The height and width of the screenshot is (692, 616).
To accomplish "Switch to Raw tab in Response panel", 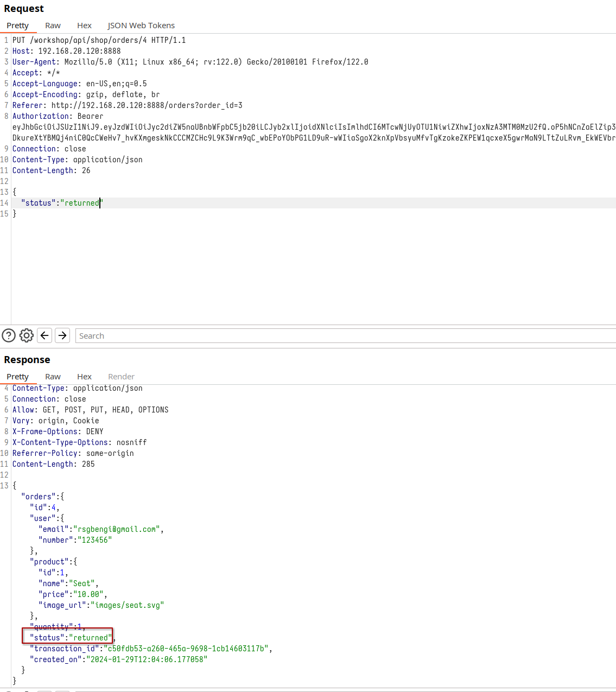I will tap(53, 377).
